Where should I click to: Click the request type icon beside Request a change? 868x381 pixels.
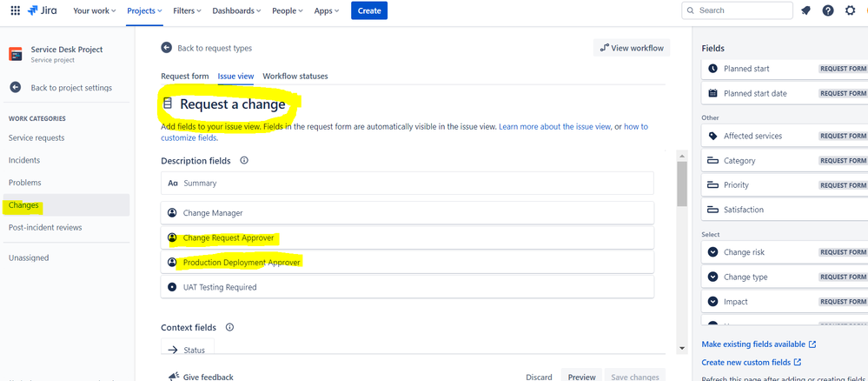coord(167,104)
